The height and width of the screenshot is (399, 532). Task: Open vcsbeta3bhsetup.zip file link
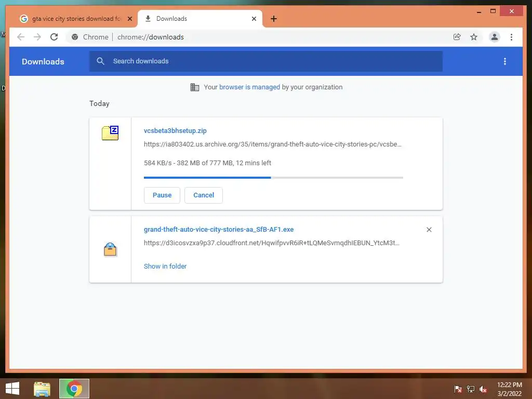(x=175, y=130)
